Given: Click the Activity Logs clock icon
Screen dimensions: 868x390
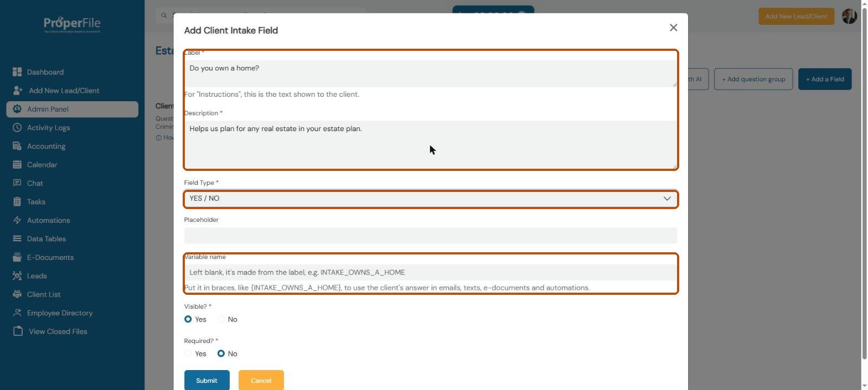Looking at the screenshot, I should tap(17, 128).
